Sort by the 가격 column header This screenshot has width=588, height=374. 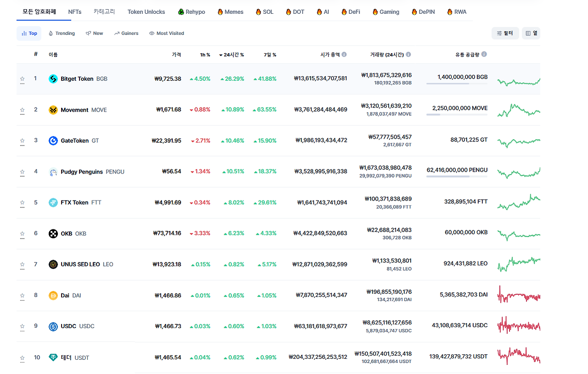tap(176, 55)
